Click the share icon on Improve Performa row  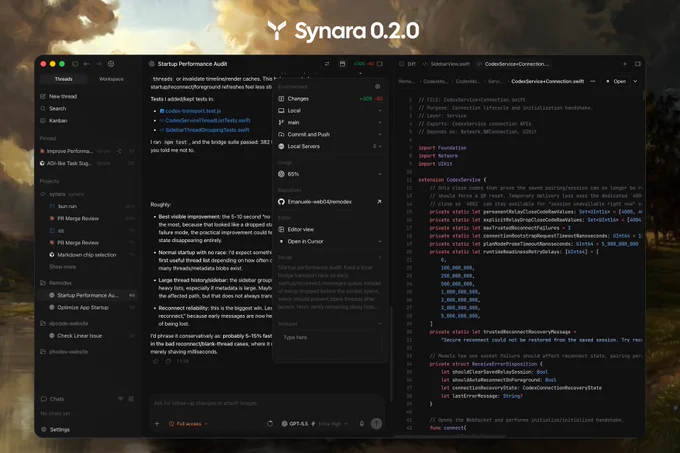[x=119, y=151]
